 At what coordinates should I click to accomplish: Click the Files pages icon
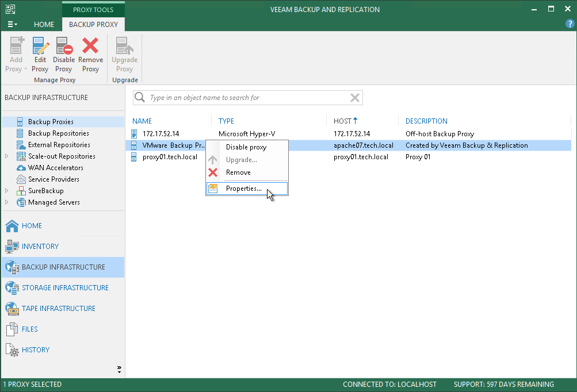[x=12, y=329]
